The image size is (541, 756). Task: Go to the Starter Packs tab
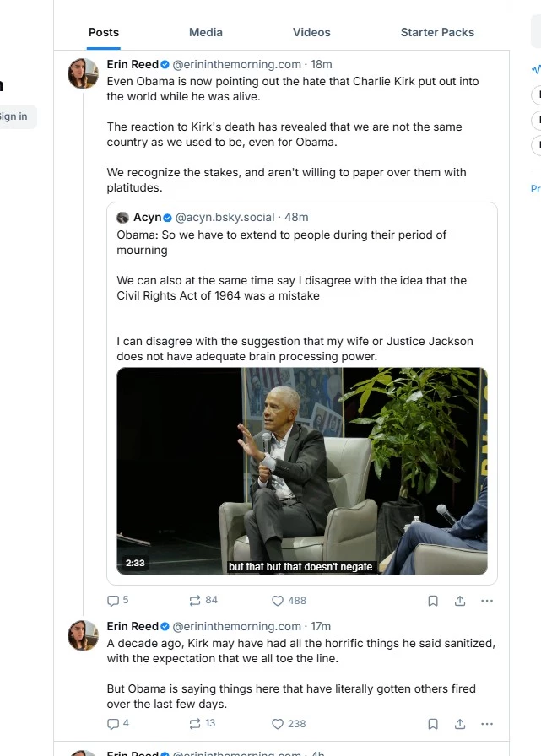(x=437, y=32)
